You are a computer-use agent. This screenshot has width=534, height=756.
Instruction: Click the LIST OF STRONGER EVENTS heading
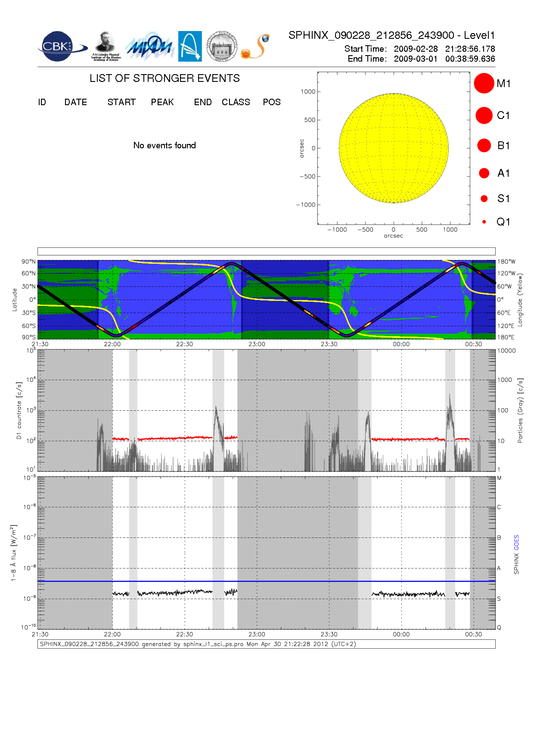(x=165, y=78)
